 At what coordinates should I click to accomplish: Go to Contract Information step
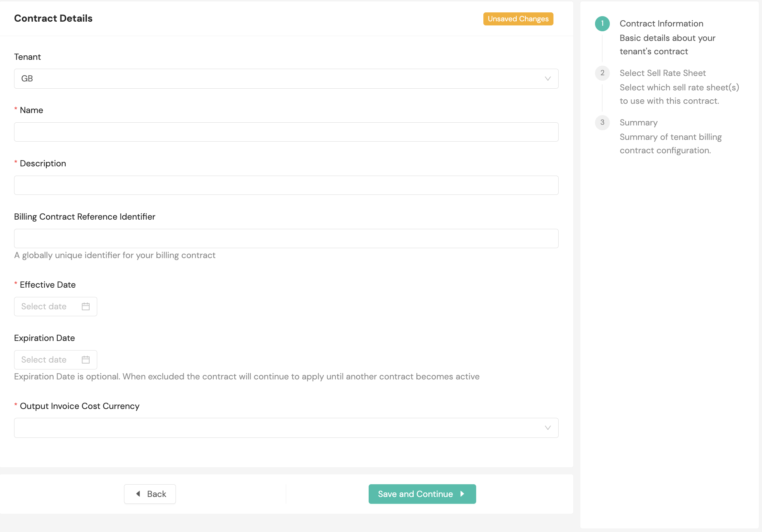[661, 24]
